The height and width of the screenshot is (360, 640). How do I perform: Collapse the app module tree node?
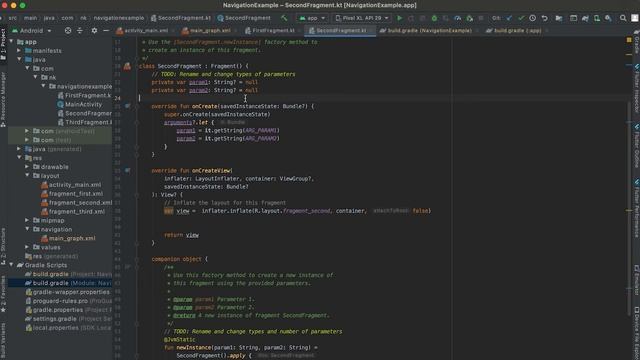click(x=12, y=42)
